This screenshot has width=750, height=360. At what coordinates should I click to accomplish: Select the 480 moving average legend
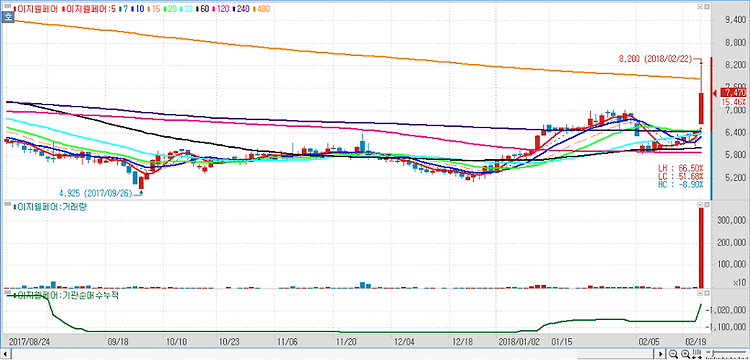[x=262, y=9]
